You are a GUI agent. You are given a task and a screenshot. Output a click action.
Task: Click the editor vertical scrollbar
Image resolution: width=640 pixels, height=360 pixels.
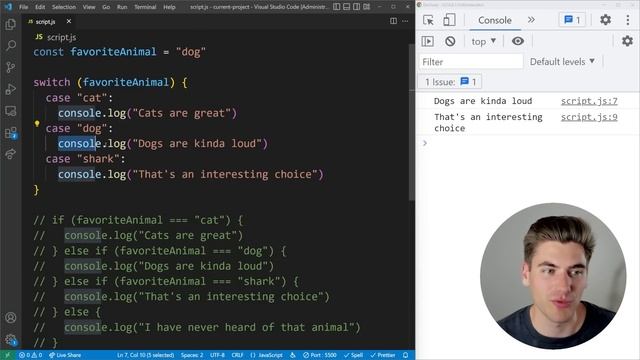click(x=411, y=122)
